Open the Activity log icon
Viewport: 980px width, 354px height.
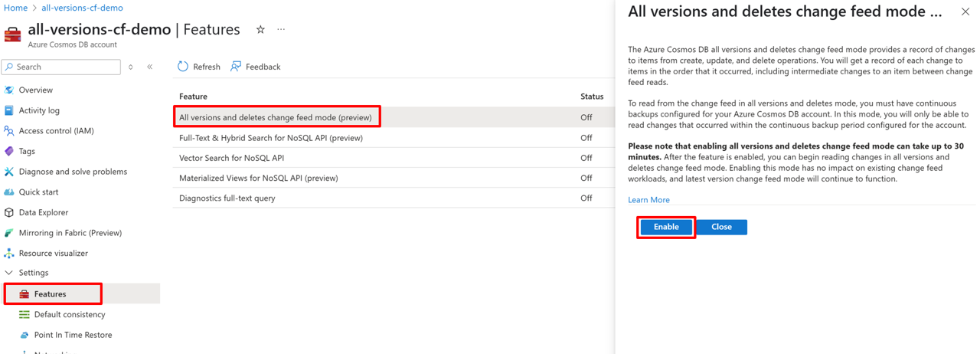[x=9, y=110]
